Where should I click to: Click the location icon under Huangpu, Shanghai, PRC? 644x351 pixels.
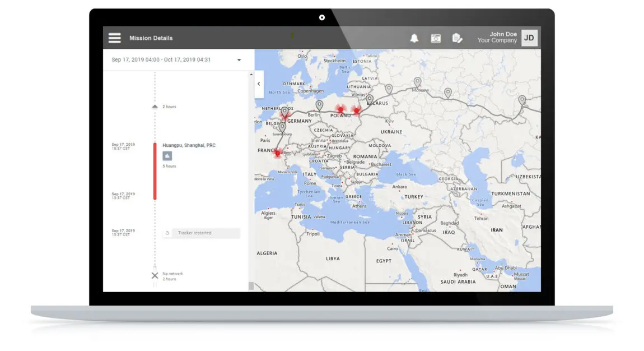[167, 156]
